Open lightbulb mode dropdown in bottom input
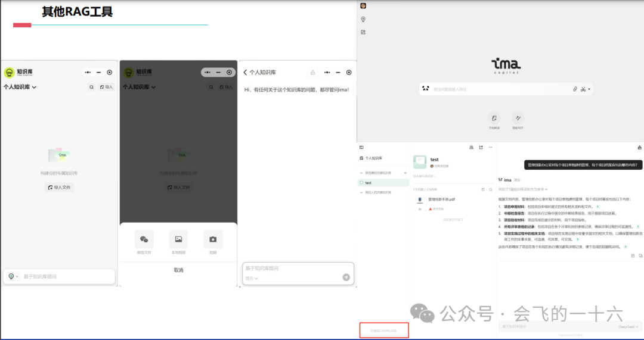Viewport: 644px width, 340px height. (13, 276)
